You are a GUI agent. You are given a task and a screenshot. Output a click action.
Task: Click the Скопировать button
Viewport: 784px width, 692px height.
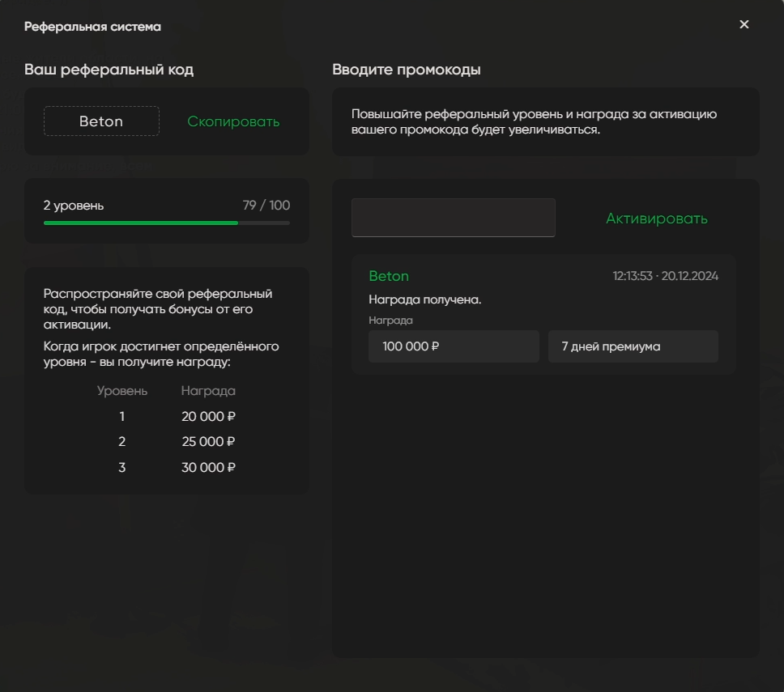(x=233, y=121)
